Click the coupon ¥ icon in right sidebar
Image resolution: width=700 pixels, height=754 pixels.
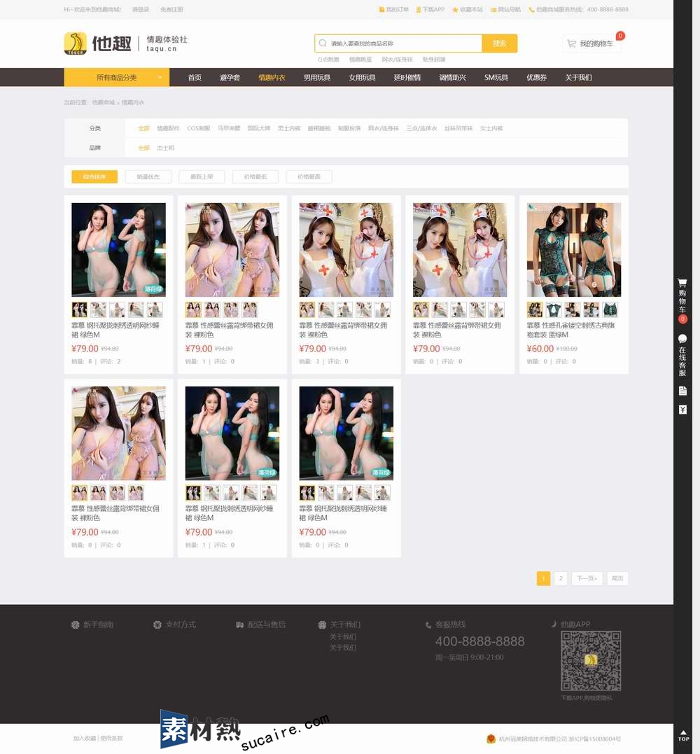coord(682,410)
